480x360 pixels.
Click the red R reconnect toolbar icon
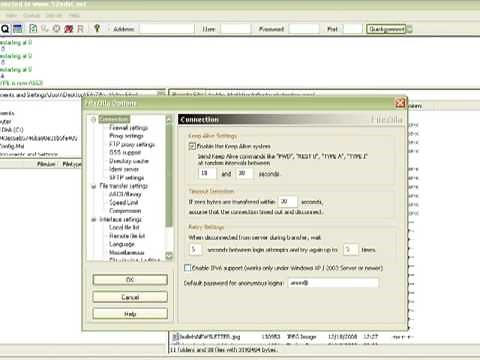(80, 29)
